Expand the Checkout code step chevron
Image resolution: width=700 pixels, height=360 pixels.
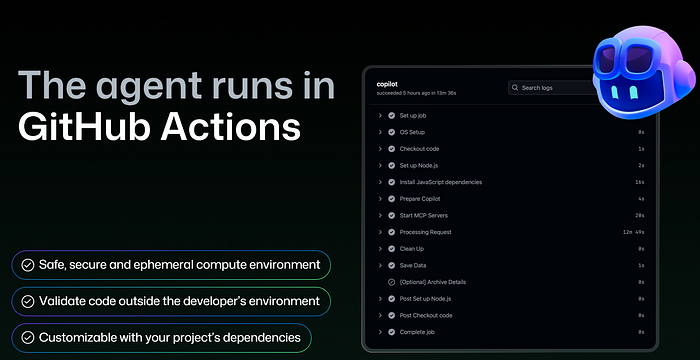[x=380, y=149]
